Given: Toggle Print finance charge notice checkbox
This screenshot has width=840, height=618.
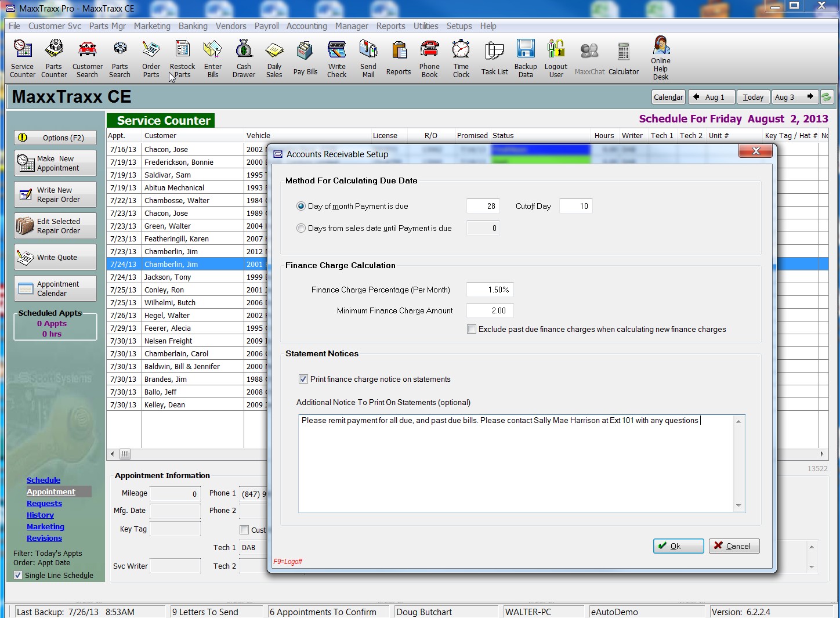Looking at the screenshot, I should [x=303, y=379].
